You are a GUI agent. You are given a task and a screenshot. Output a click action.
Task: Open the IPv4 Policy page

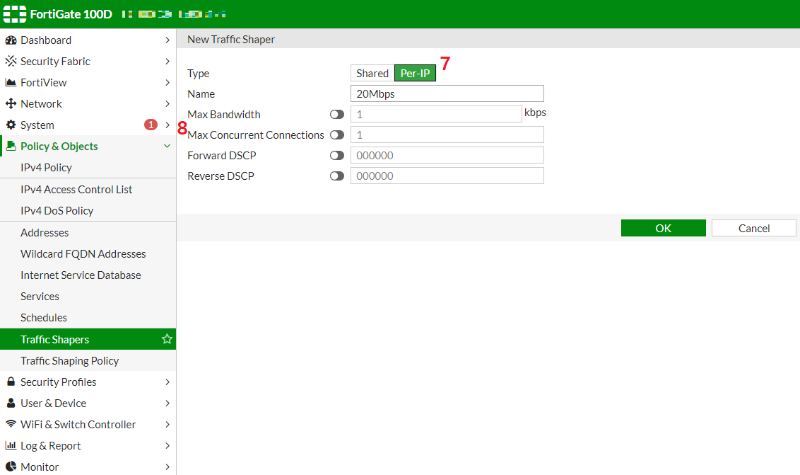[x=46, y=168]
